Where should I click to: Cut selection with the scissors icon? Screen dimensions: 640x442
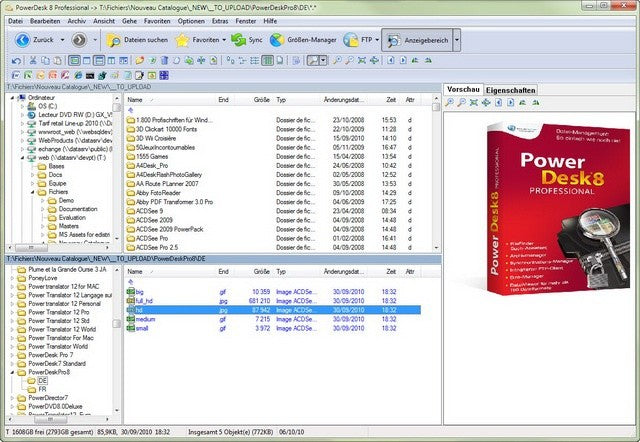[33, 61]
